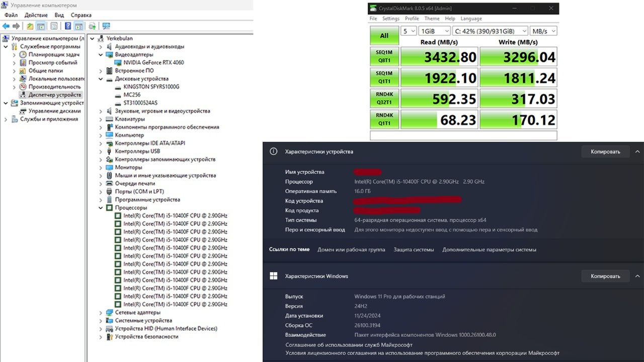Click the Очереди печати printer icon
The image size is (644, 362).
109,183
